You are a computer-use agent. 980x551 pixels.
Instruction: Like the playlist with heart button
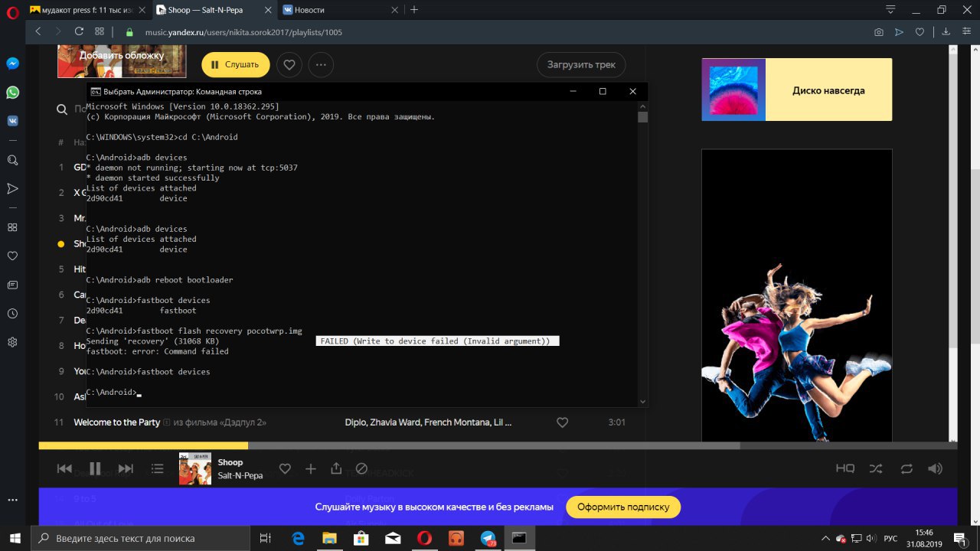(x=289, y=65)
